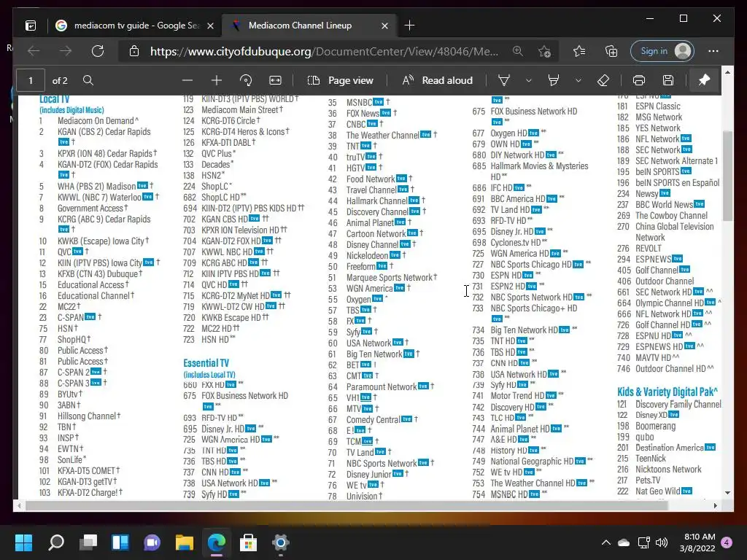Click The Cowboy Channel entry
This screenshot has width=747, height=560.
point(662,216)
